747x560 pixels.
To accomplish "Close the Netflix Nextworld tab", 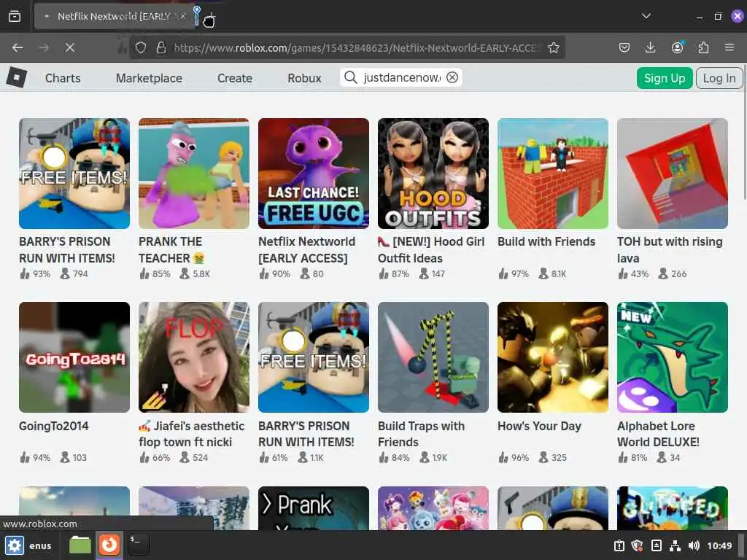I will coord(182,16).
